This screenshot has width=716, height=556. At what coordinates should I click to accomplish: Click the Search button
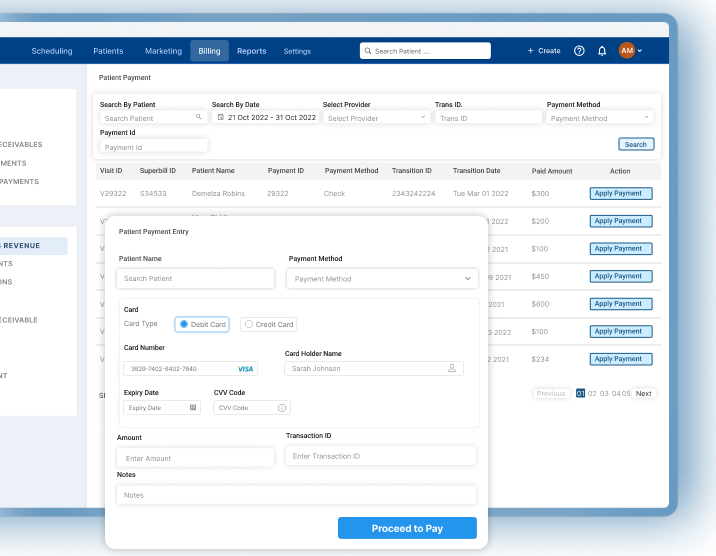point(636,144)
